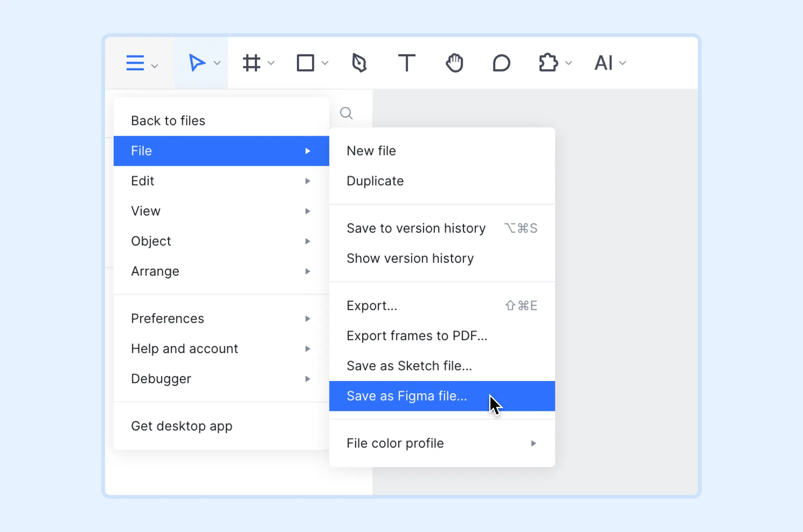Open the File submenu
This screenshot has height=532, width=803.
(x=221, y=151)
